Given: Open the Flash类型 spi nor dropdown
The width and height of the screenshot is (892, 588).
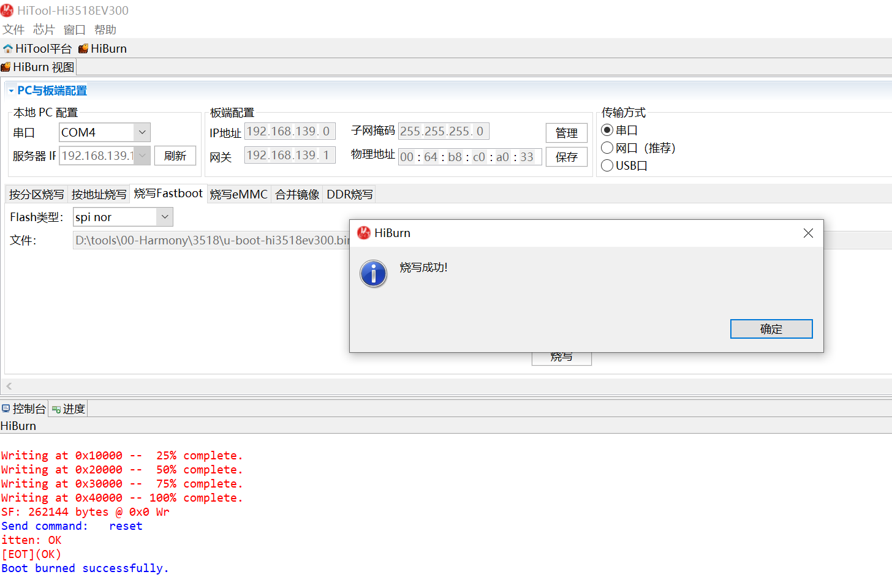Looking at the screenshot, I should pyautogui.click(x=165, y=217).
